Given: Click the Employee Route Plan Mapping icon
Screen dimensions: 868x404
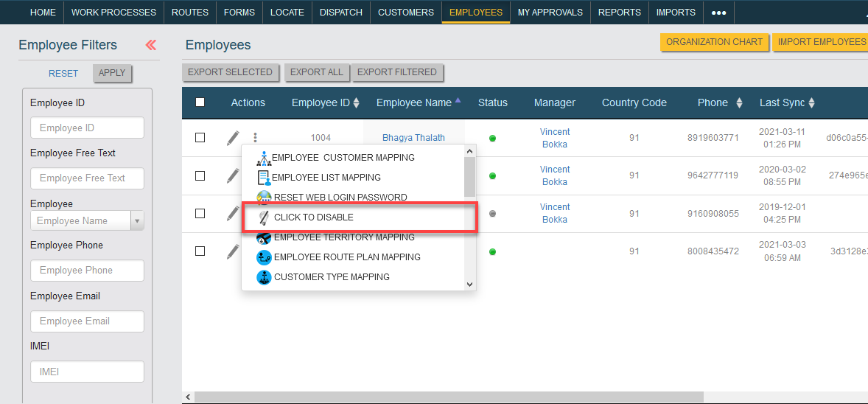Looking at the screenshot, I should [x=264, y=257].
